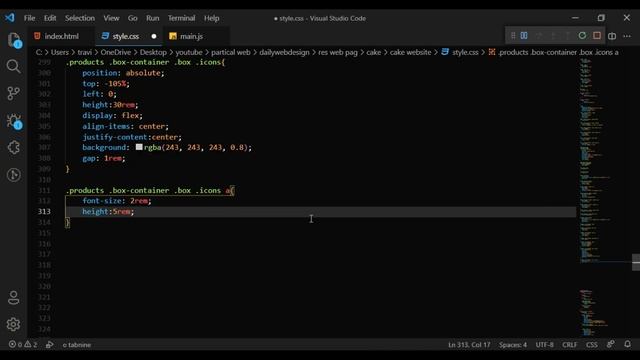The width and height of the screenshot is (640, 360).
Task: Click the unsaved dot on the style.css tab
Action: point(154,36)
